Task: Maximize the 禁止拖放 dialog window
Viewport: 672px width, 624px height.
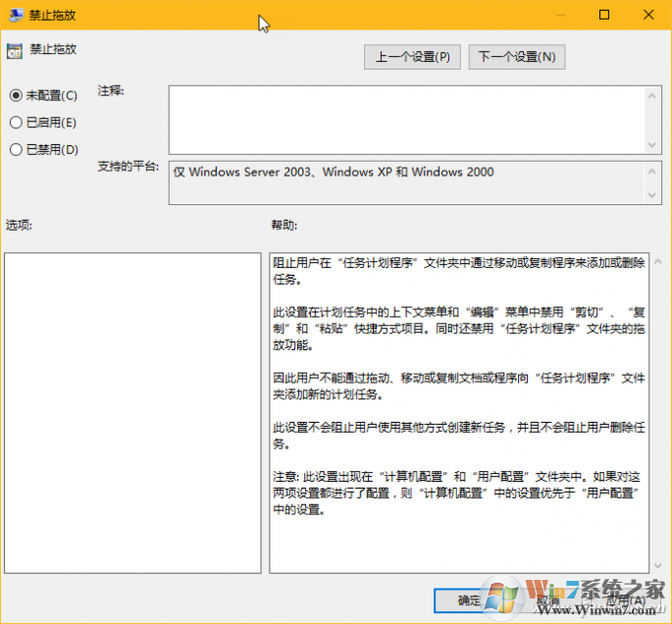Action: point(604,15)
